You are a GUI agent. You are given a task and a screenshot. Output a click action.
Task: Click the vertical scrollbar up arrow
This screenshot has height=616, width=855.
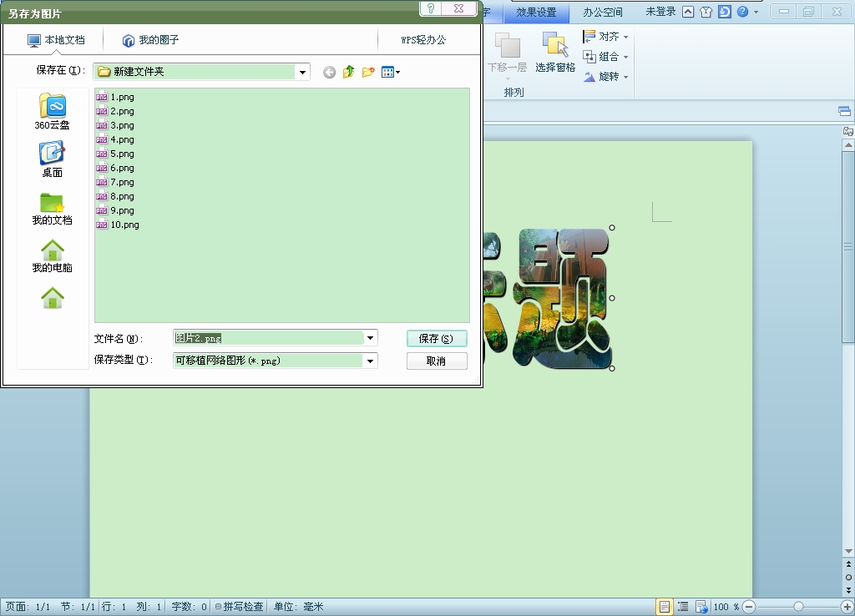tap(848, 145)
